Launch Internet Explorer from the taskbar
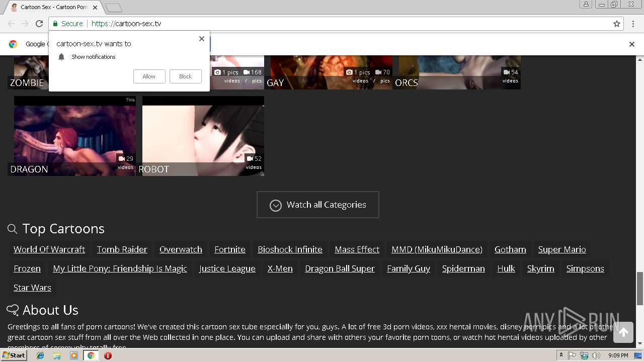Image resolution: width=644 pixels, height=362 pixels. pos(40,355)
